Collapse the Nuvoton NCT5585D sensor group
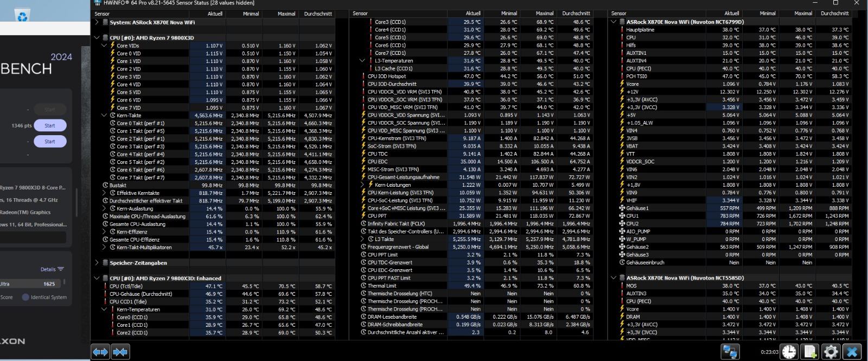The height and width of the screenshot is (361, 868). [614, 278]
